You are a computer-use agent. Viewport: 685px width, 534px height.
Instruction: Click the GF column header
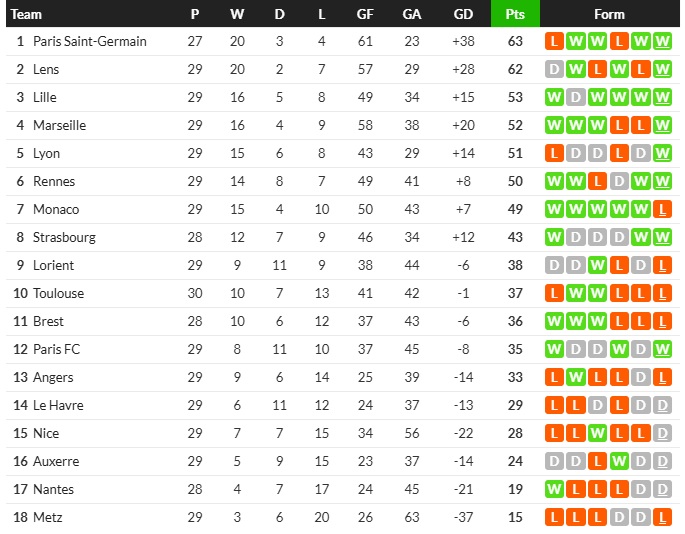tap(366, 14)
